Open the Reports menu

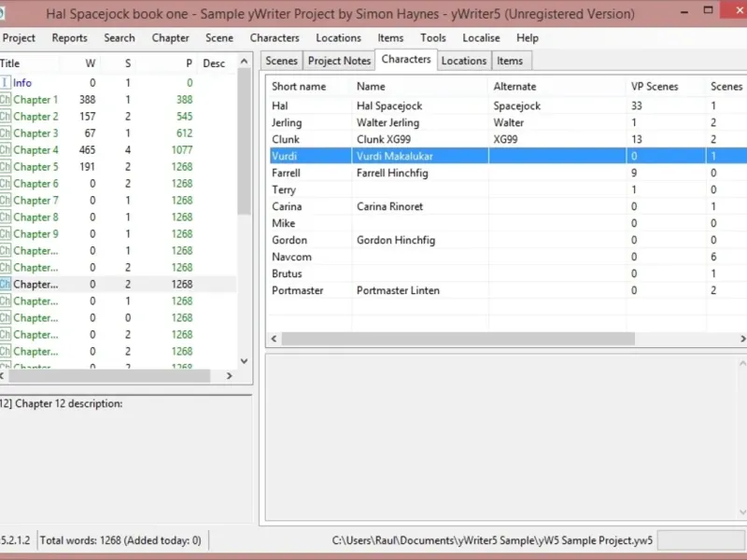pyautogui.click(x=69, y=38)
